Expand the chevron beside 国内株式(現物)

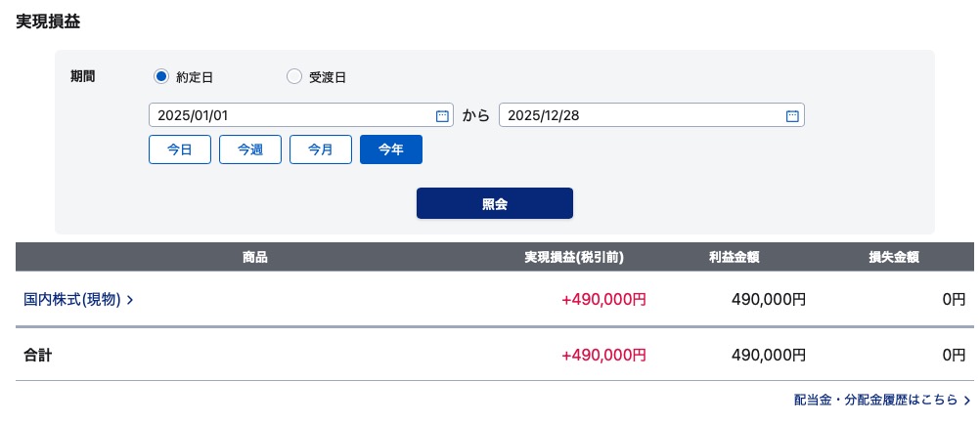point(130,300)
